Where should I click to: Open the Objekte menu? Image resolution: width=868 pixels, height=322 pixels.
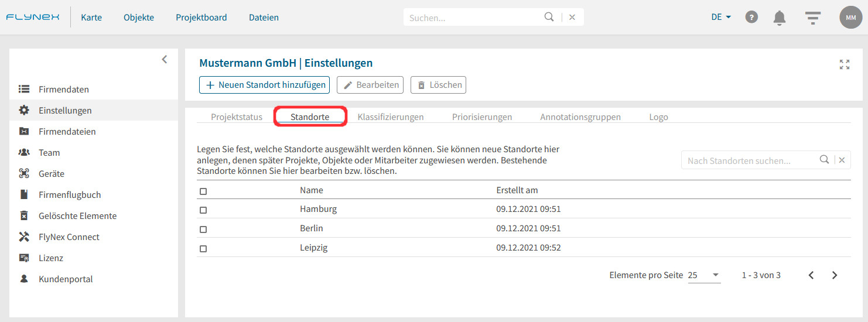pyautogui.click(x=139, y=17)
